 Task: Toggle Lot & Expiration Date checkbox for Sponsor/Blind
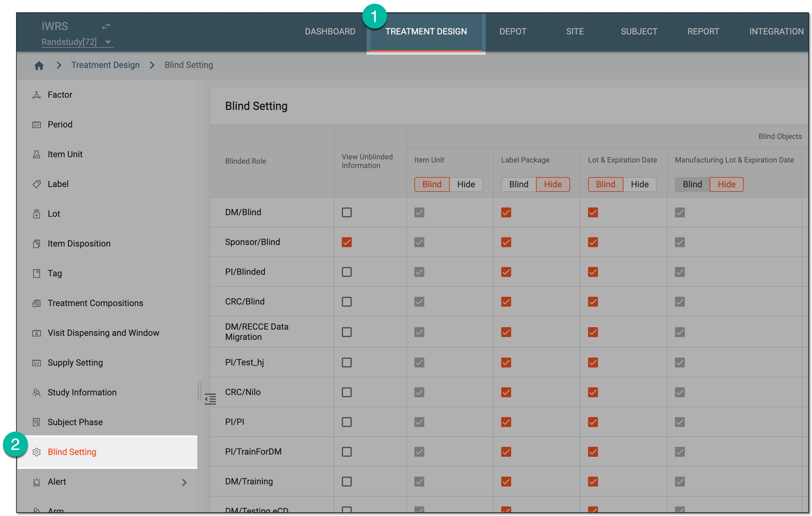[593, 242]
